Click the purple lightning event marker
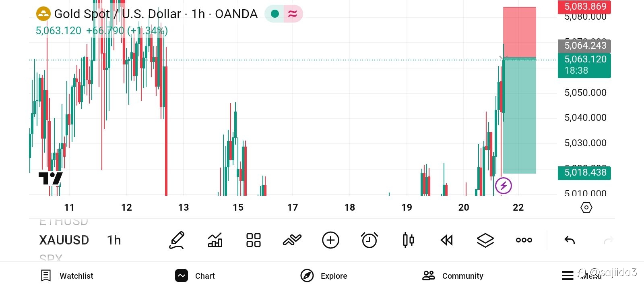 click(x=503, y=186)
